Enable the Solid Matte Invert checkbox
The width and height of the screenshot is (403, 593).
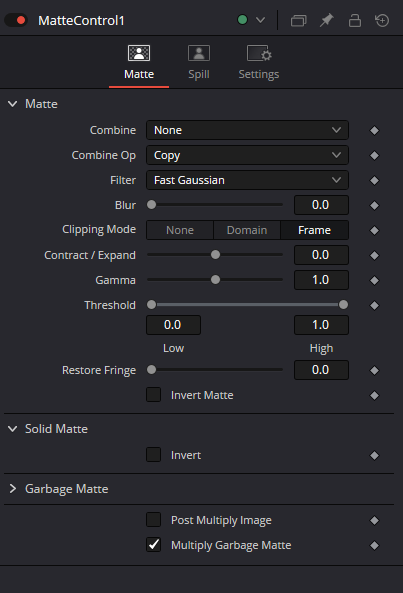pyautogui.click(x=153, y=455)
